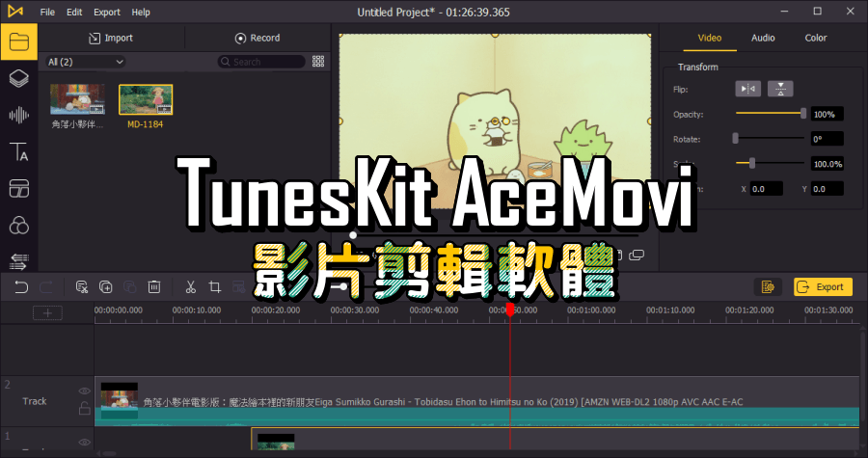
Task: Click AceMovi logo icon
Action: (x=14, y=12)
